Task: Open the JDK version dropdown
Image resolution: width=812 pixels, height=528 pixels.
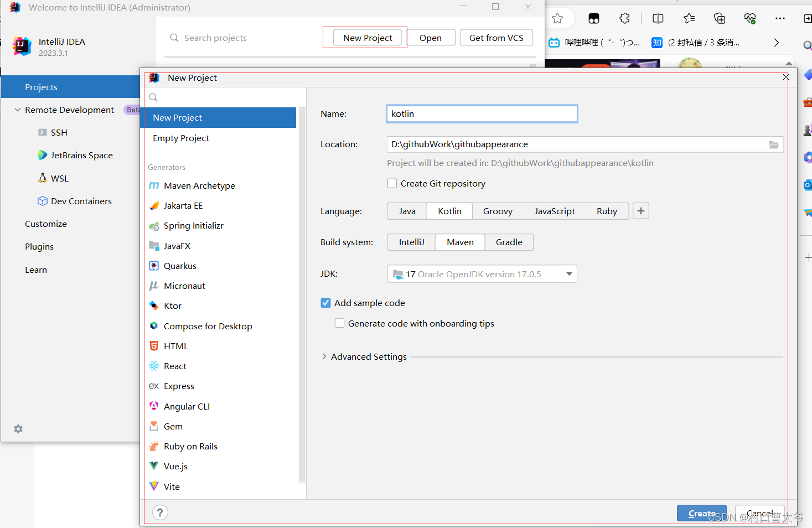Action: coord(569,274)
